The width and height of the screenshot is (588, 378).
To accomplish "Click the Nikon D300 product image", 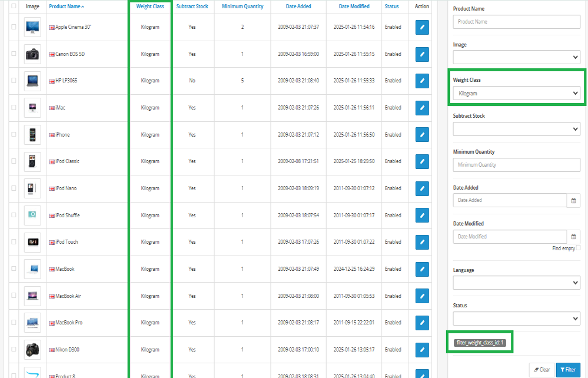I will 32,350.
